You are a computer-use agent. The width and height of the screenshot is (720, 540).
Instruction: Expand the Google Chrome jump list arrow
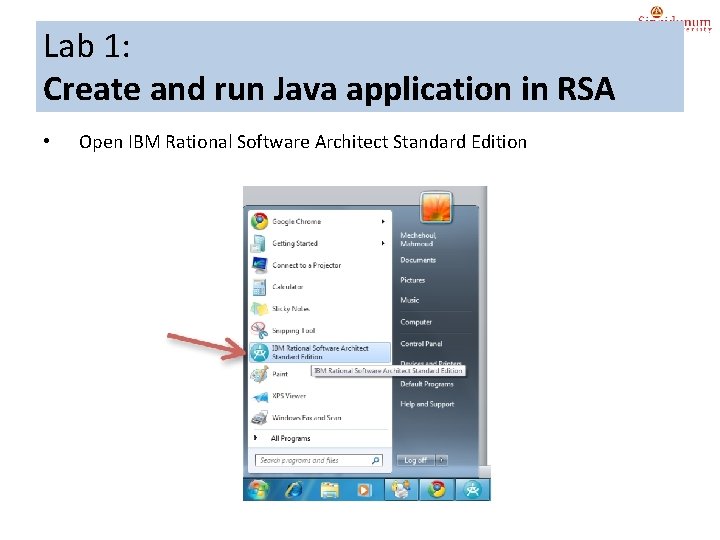tap(383, 221)
